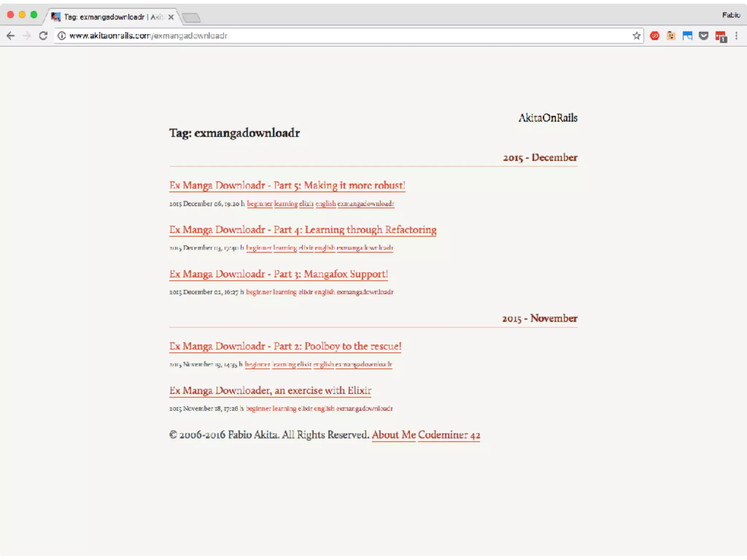Bookmark this page using the star icon
This screenshot has height=560, width=747.
click(x=636, y=36)
